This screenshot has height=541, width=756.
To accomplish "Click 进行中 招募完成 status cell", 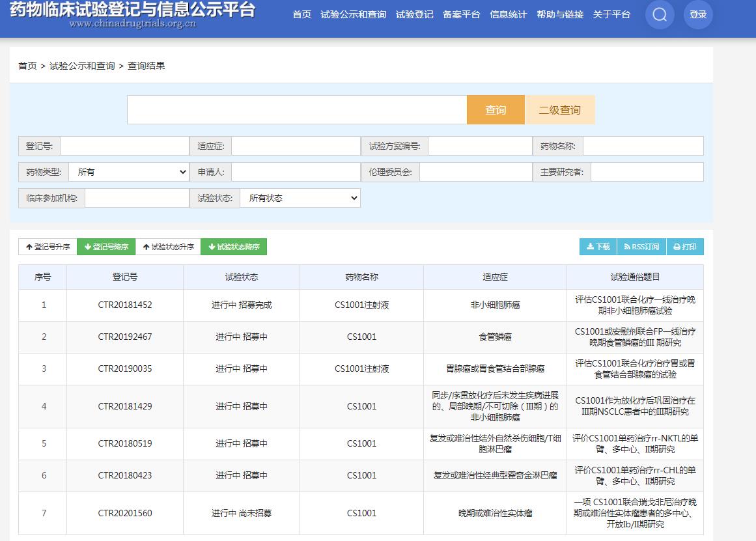I will tap(242, 305).
